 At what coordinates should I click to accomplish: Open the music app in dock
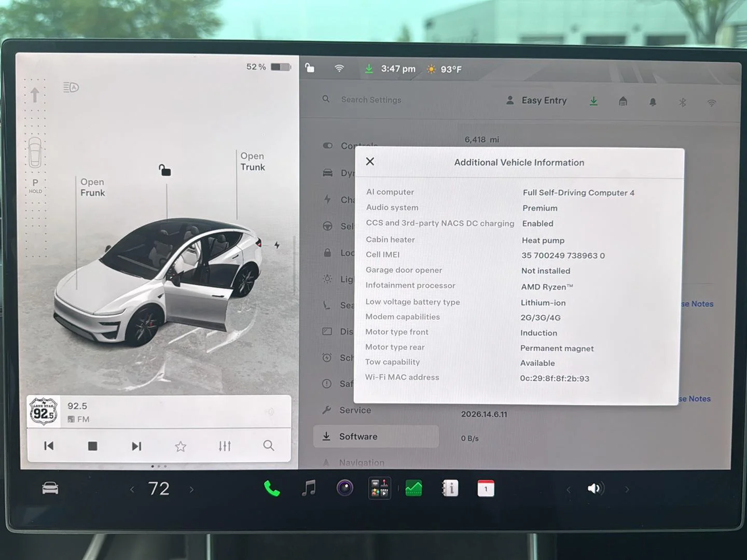point(309,488)
